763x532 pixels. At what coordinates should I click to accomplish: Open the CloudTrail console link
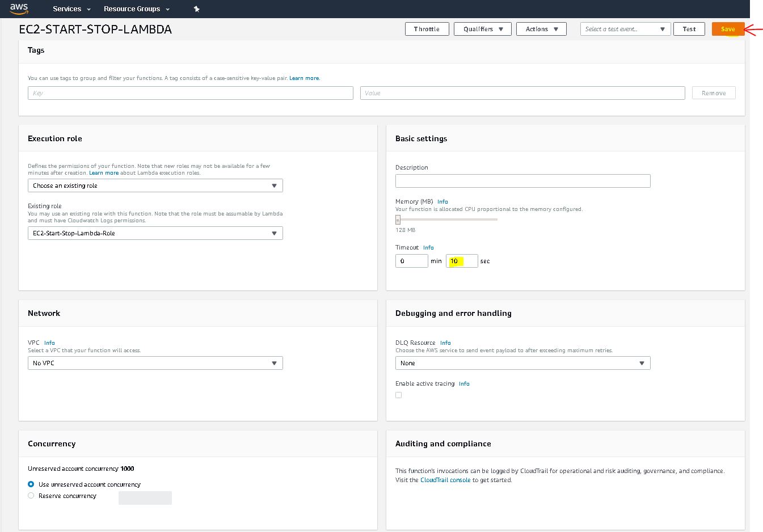coord(445,480)
